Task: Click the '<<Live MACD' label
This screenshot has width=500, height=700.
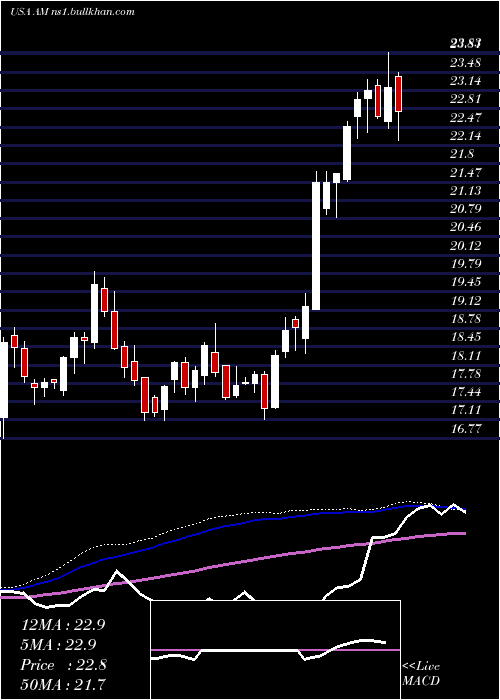Action: tap(421, 674)
